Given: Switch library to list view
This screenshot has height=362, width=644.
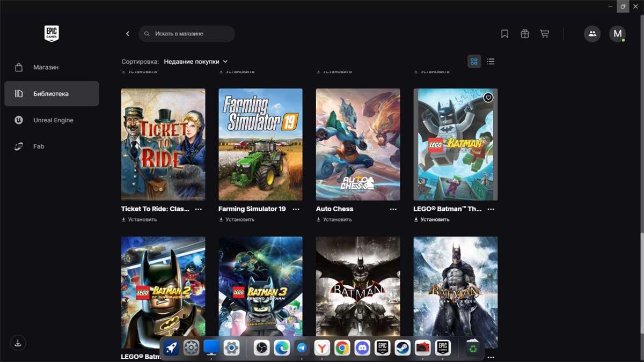Looking at the screenshot, I should (x=491, y=62).
